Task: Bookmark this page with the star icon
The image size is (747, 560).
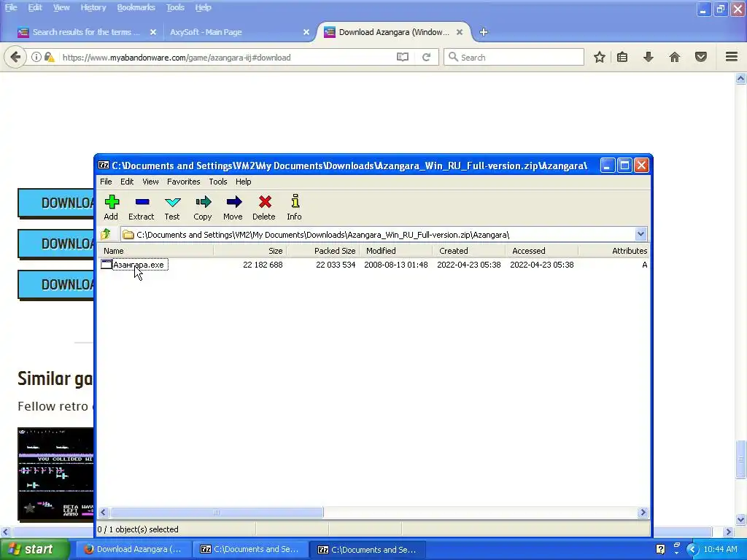Action: [x=600, y=57]
